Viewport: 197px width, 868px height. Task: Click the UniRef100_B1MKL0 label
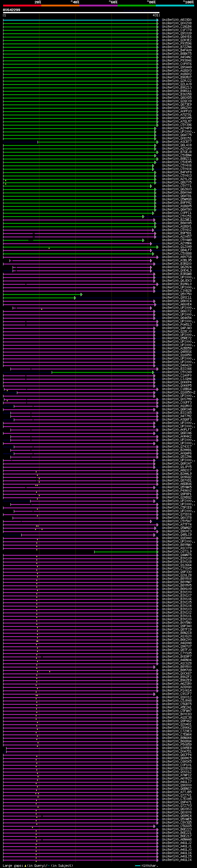[177, 284]
